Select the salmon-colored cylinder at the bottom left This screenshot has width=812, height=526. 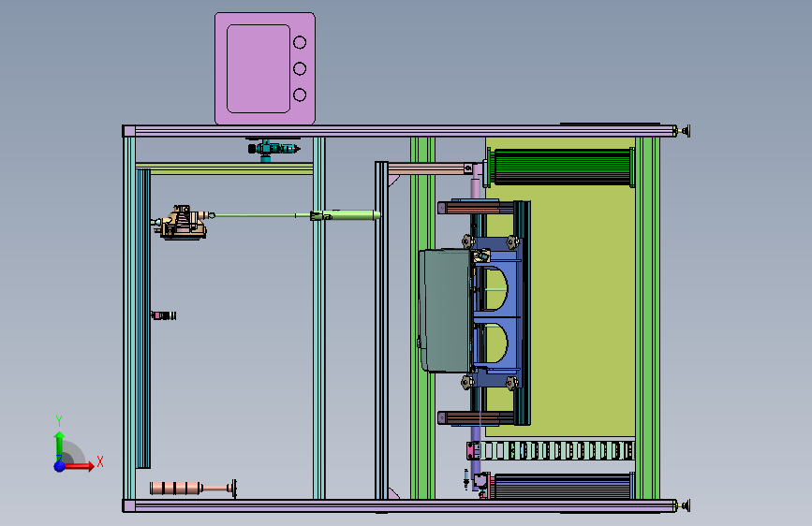coord(193,488)
